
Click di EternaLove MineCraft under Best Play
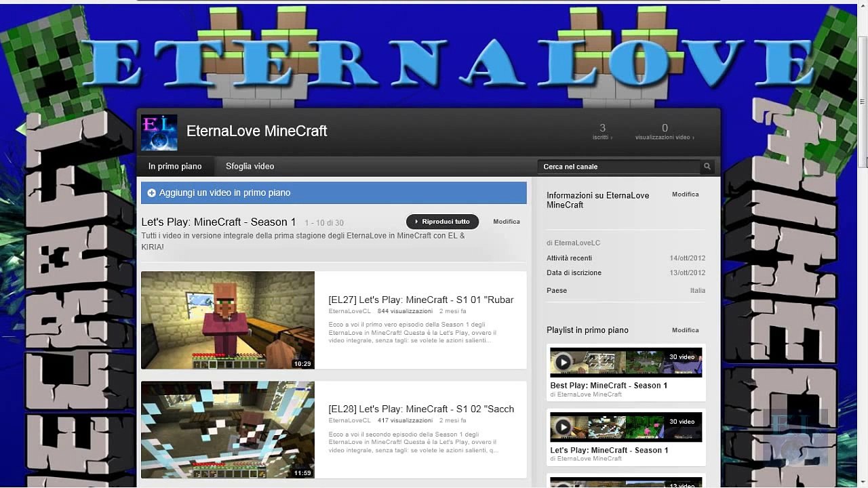[586, 394]
